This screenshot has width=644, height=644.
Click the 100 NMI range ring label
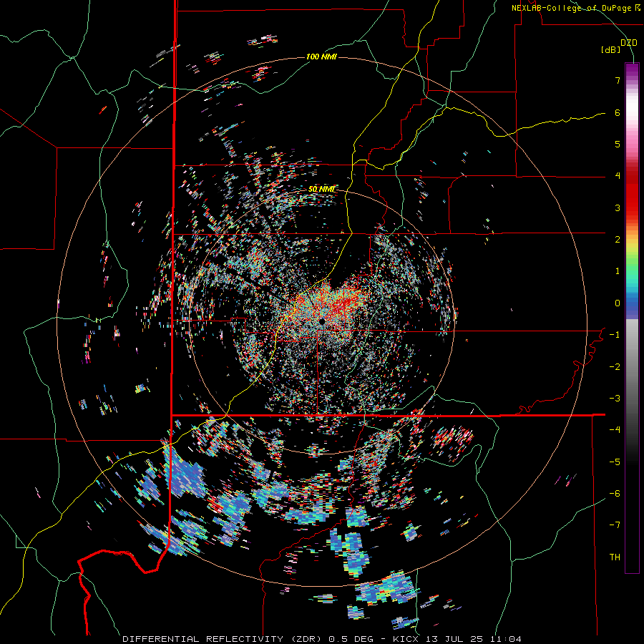pyautogui.click(x=321, y=57)
